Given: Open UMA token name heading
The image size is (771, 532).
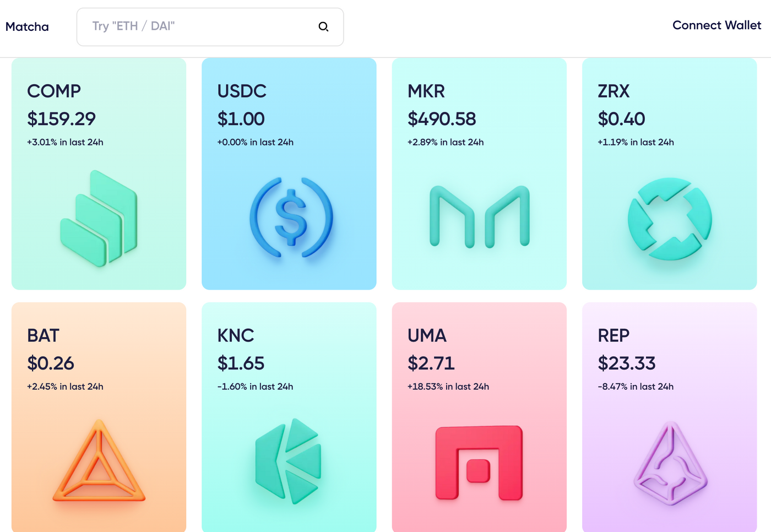Looking at the screenshot, I should coord(427,335).
